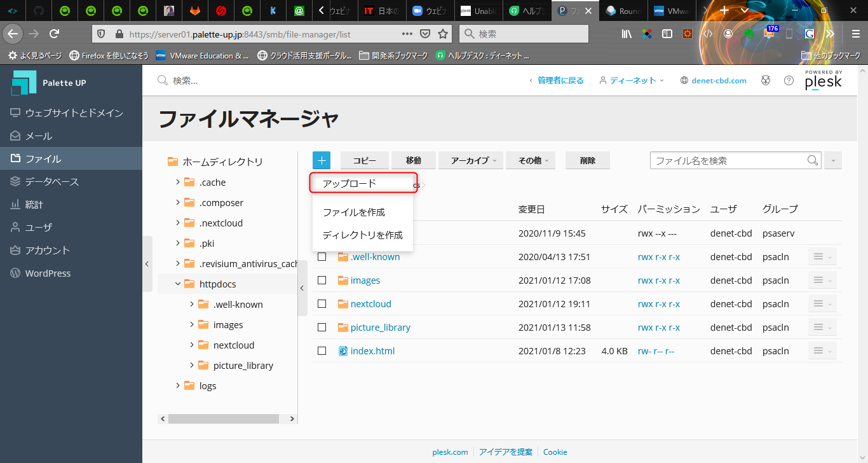Viewport: 868px width, 463px height.
Task: Check the .well-known row checkbox
Action: [322, 257]
